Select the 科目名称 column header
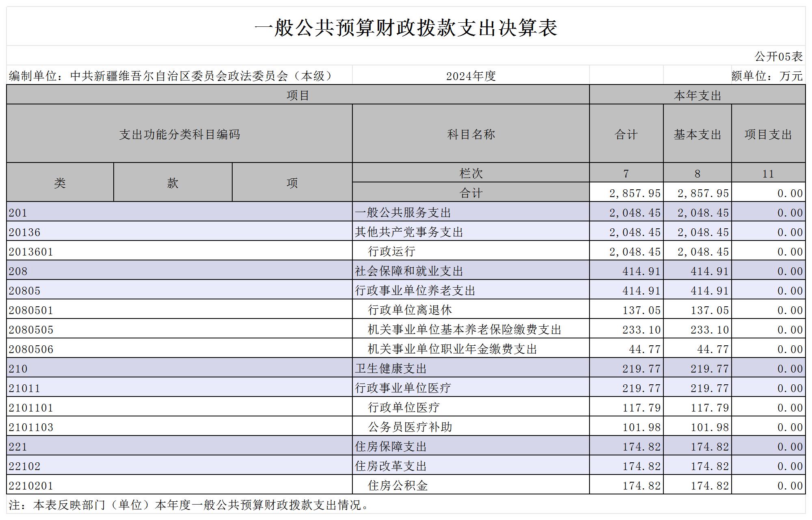The height and width of the screenshot is (520, 812). [471, 134]
